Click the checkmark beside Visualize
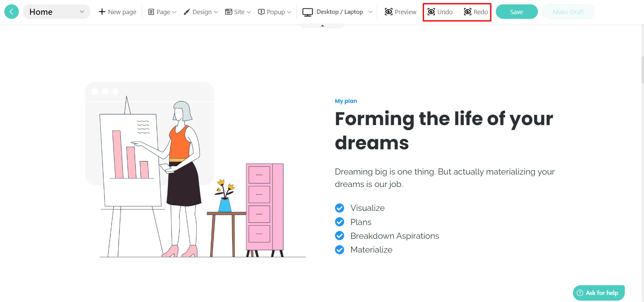Screen dimensions: 644x302 point(340,208)
